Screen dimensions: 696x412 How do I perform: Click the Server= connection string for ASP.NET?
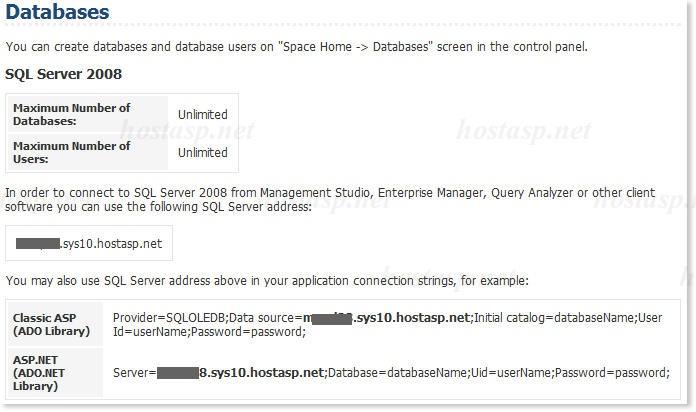pos(134,372)
